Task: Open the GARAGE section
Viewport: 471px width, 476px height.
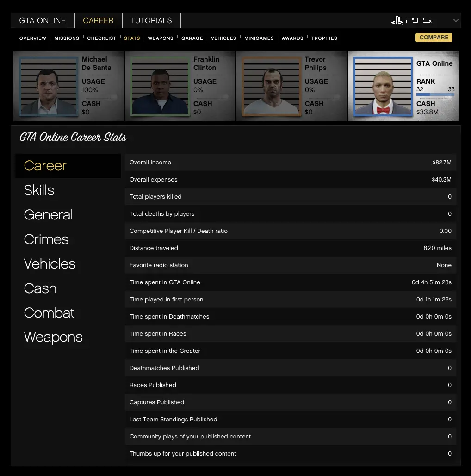Action: click(x=192, y=38)
